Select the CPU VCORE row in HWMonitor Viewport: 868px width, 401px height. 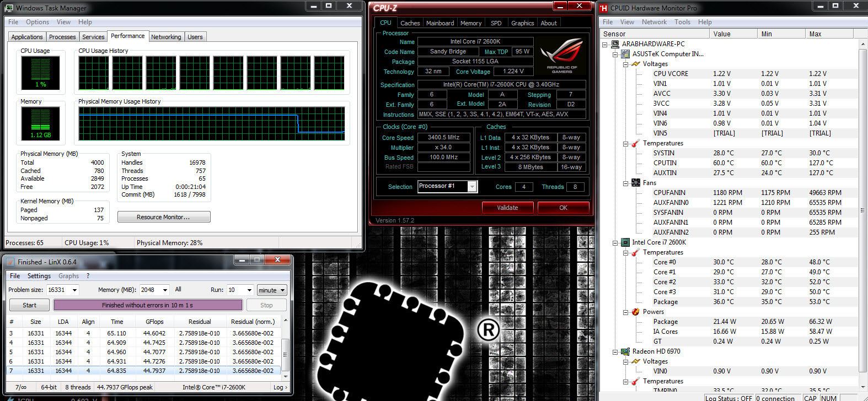pos(729,74)
